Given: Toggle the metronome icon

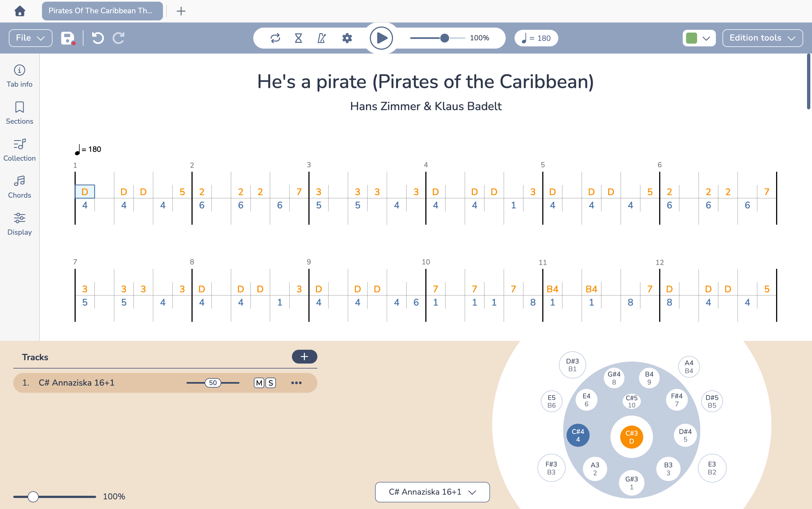Looking at the screenshot, I should (x=322, y=38).
